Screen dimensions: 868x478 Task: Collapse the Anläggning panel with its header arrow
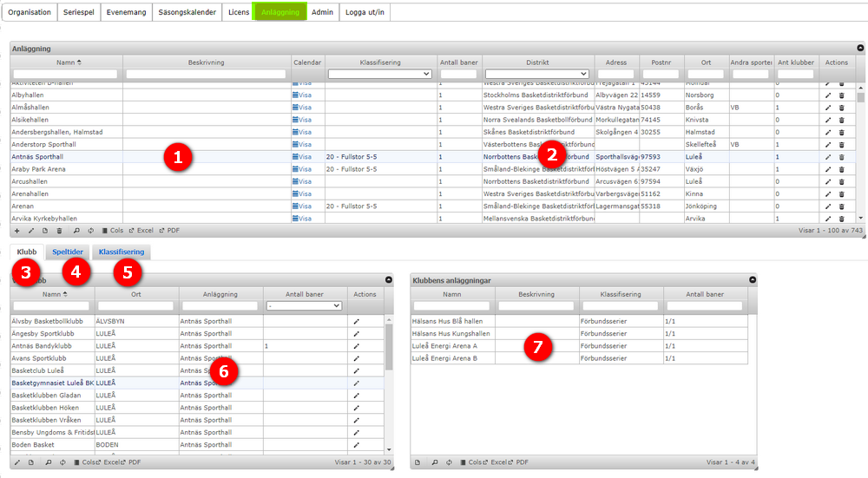[x=860, y=48]
